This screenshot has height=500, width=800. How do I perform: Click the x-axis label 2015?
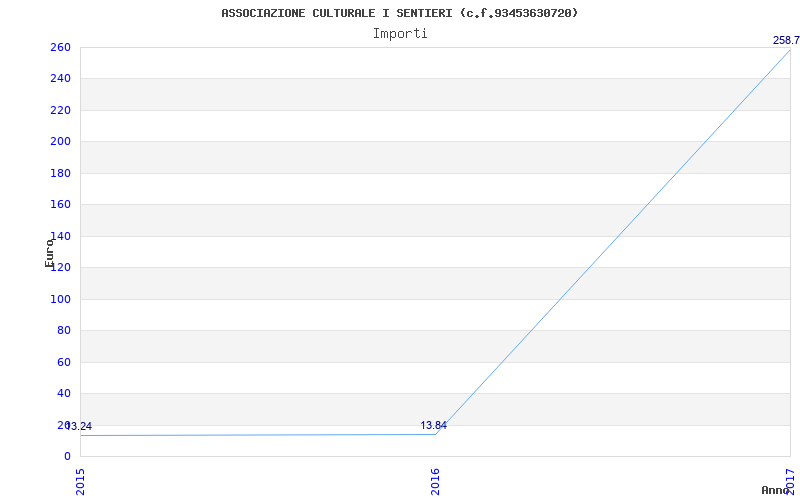point(80,481)
